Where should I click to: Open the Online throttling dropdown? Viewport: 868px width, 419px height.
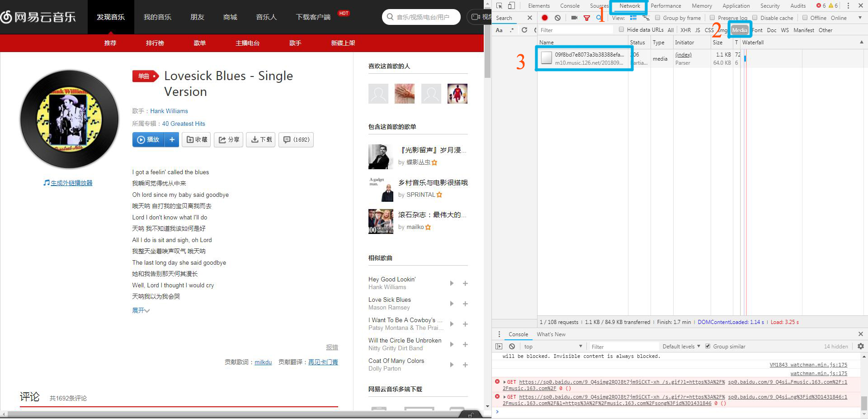846,18
